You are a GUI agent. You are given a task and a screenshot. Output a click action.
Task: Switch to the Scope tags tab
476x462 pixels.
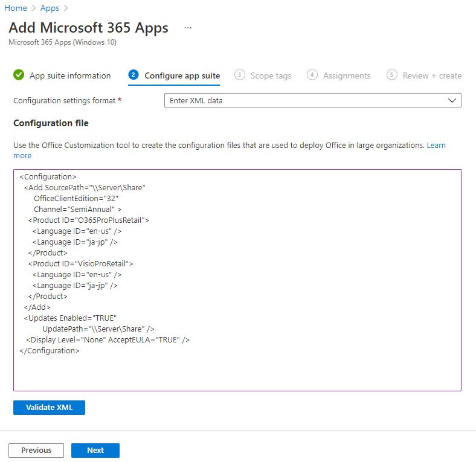click(x=271, y=75)
